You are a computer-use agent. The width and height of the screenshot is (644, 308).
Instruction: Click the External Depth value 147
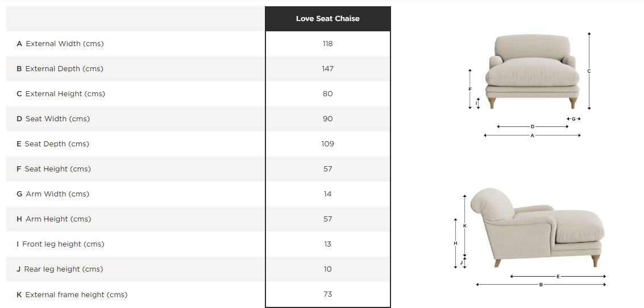pos(327,69)
